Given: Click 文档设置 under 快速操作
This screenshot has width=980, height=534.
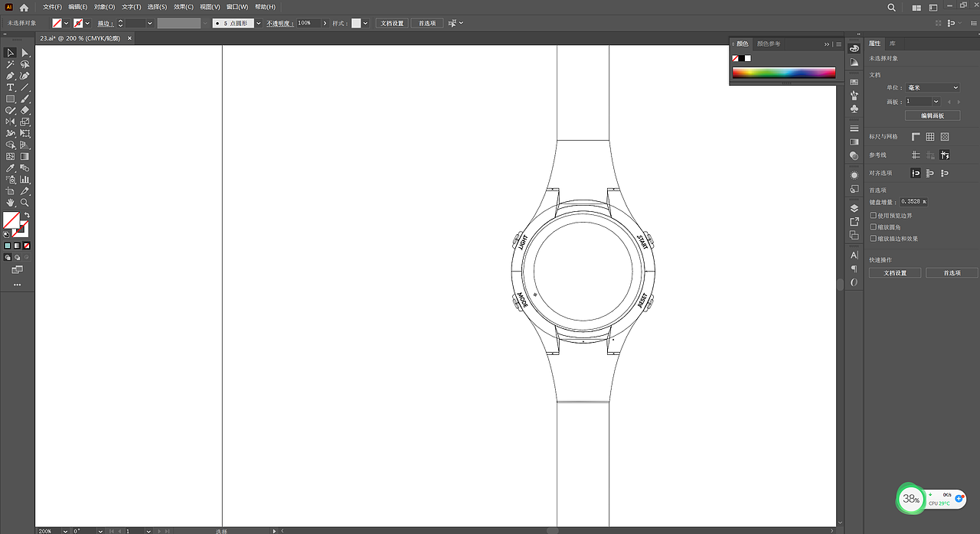Looking at the screenshot, I should 895,272.
